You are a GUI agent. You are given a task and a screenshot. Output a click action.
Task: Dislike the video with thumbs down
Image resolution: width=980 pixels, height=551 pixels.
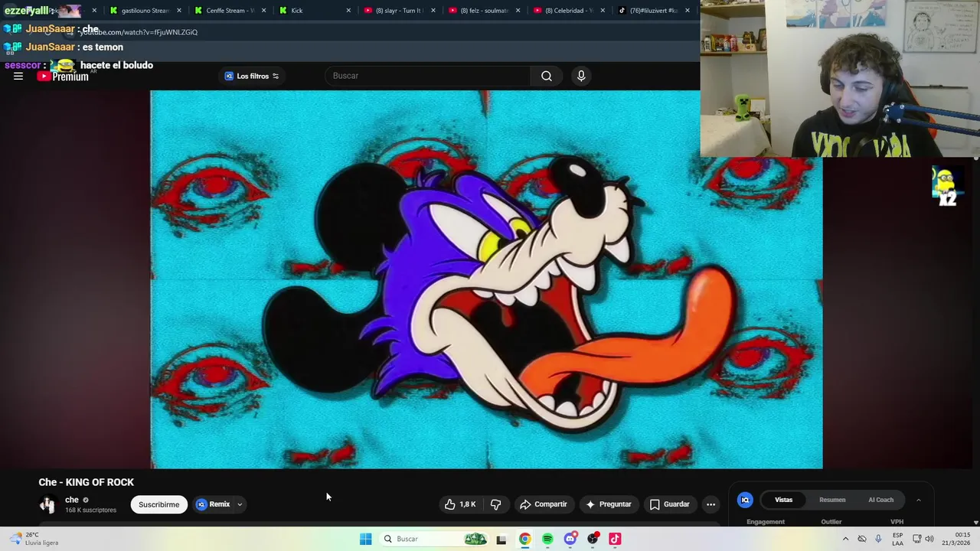pos(496,504)
